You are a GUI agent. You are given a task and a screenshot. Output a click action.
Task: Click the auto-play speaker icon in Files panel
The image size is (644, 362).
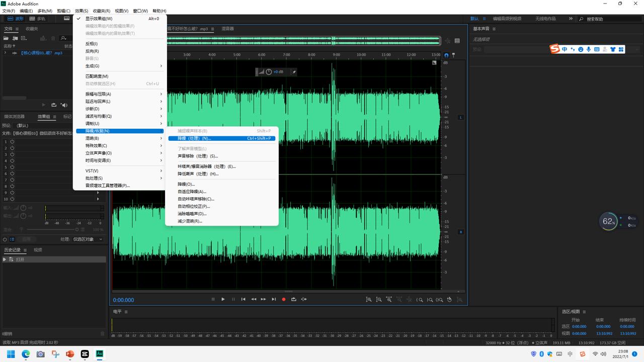64,105
